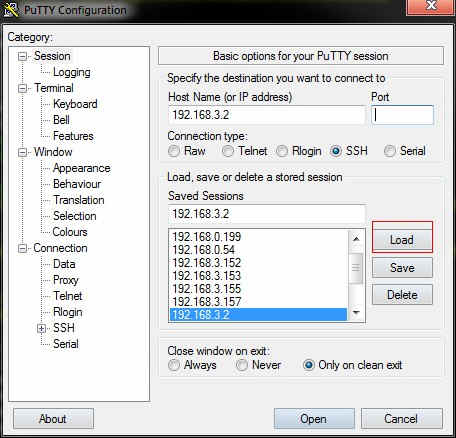Open the Features category
The image size is (456, 438).
point(73,136)
